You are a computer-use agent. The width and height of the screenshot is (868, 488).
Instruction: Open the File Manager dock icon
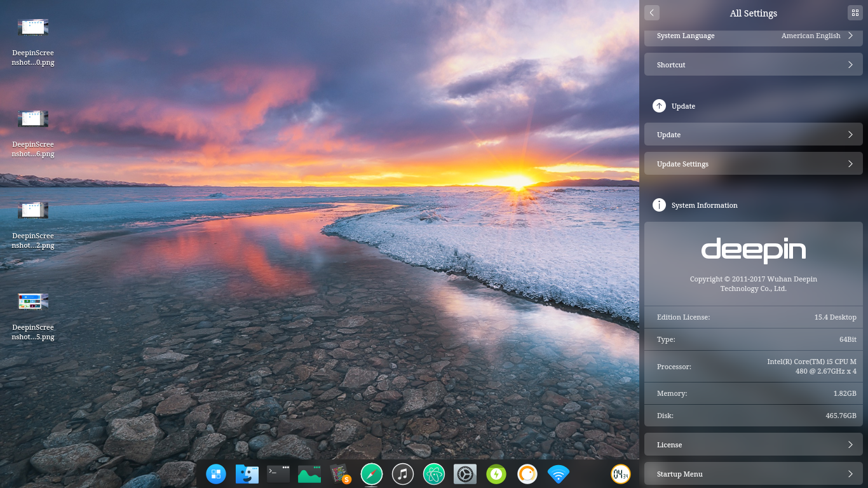tap(247, 474)
